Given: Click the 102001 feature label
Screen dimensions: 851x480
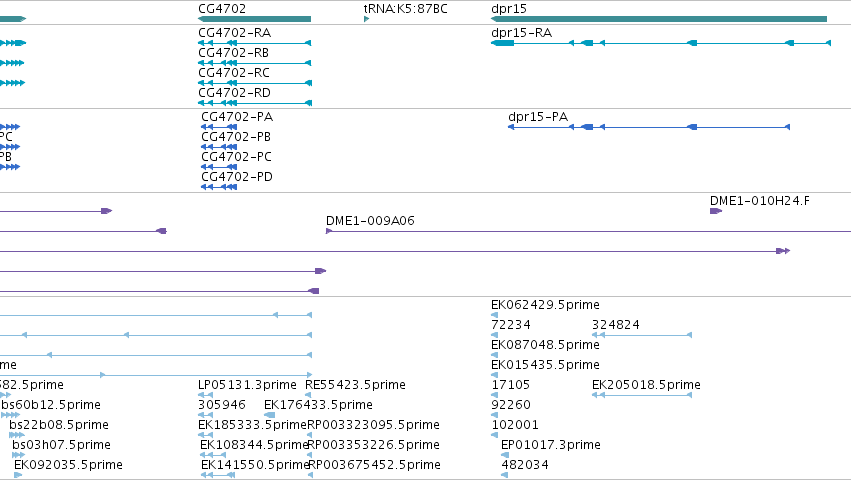Looking at the screenshot, I should point(515,425).
